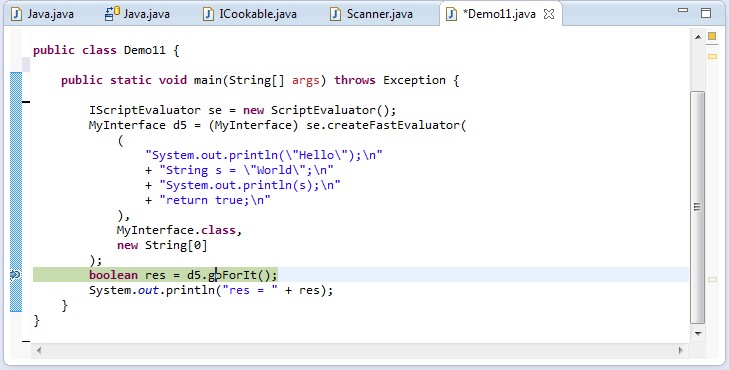
Task: Click 'boolean res' on the highlighted line
Action: pyautogui.click(x=127, y=275)
